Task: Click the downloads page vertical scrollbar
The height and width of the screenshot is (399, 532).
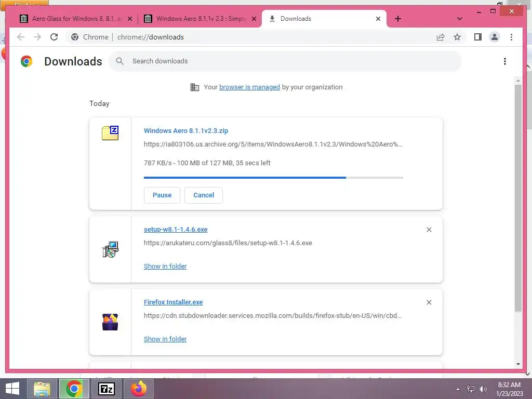Action: (x=518, y=198)
